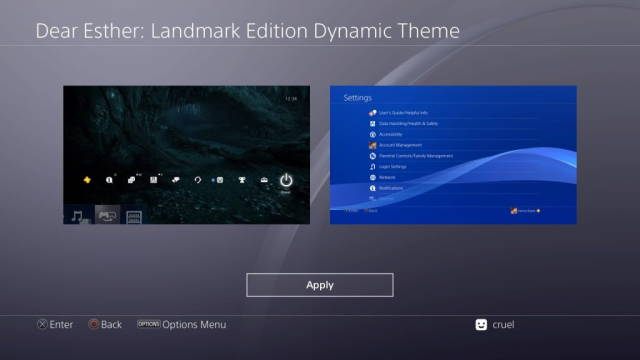Viewport: 640px width, 360px height.
Task: Click the Dear Esther: Landmark Edition Dynamic Theme title
Action: click(247, 31)
